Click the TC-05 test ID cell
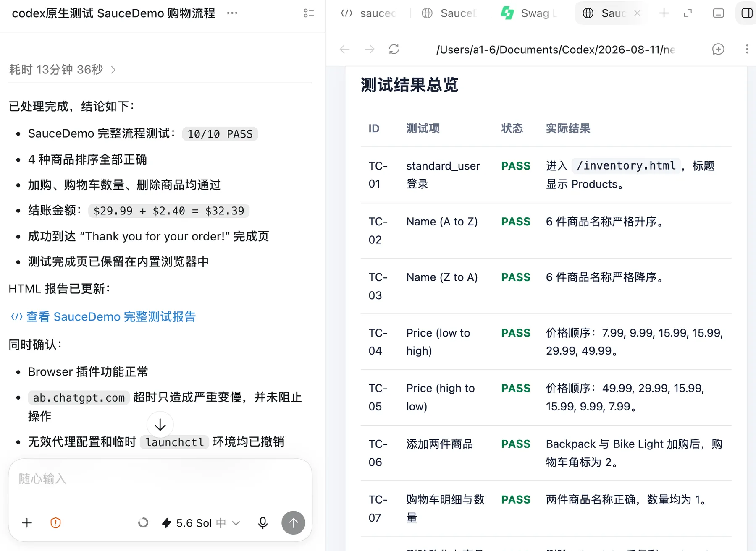This screenshot has height=551, width=756. pyautogui.click(x=378, y=397)
